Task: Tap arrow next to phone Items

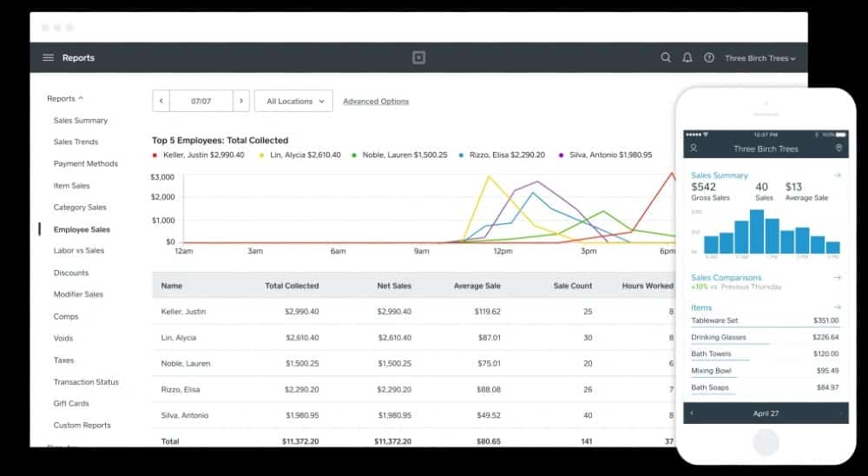Action: point(838,307)
